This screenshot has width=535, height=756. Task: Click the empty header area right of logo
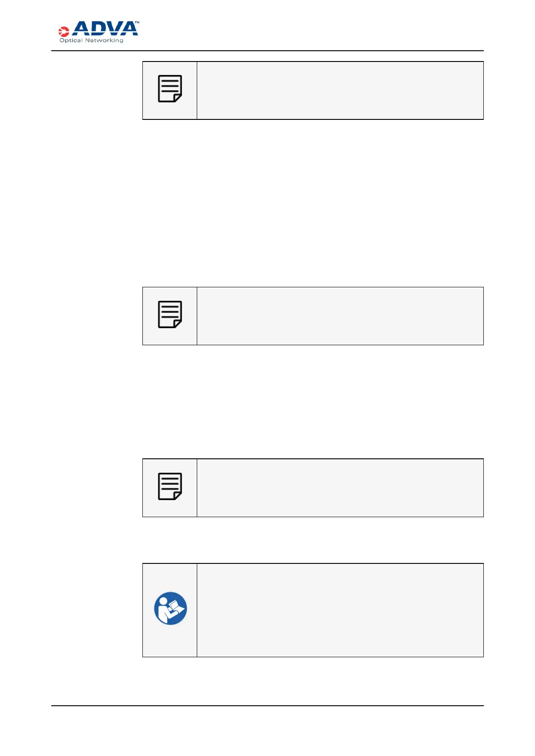(x=314, y=29)
